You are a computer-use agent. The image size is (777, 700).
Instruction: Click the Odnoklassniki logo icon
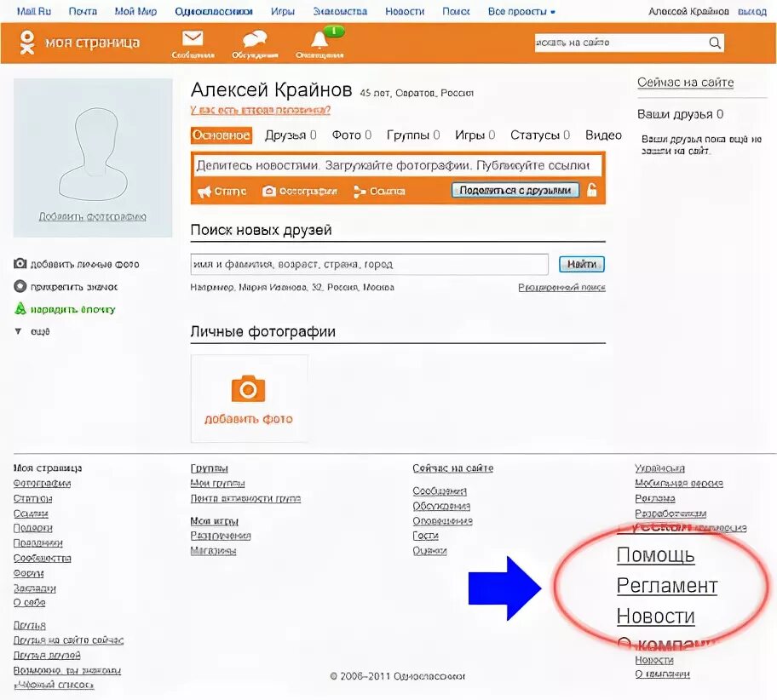pos(26,43)
